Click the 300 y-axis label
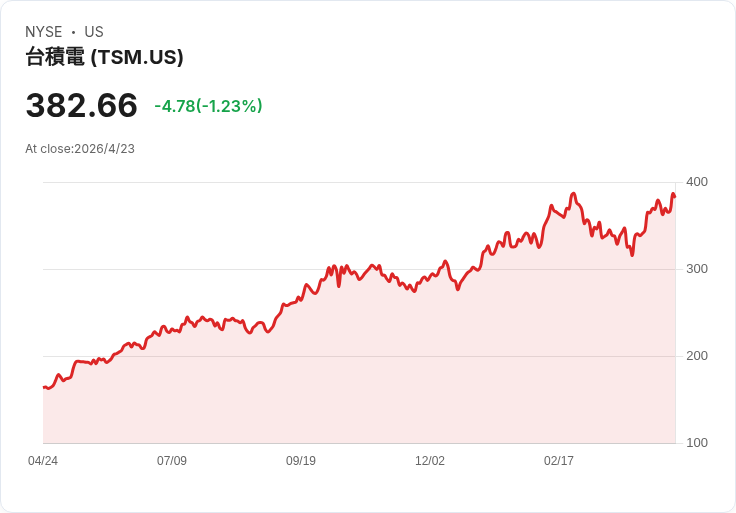The width and height of the screenshot is (736, 513). 697,269
